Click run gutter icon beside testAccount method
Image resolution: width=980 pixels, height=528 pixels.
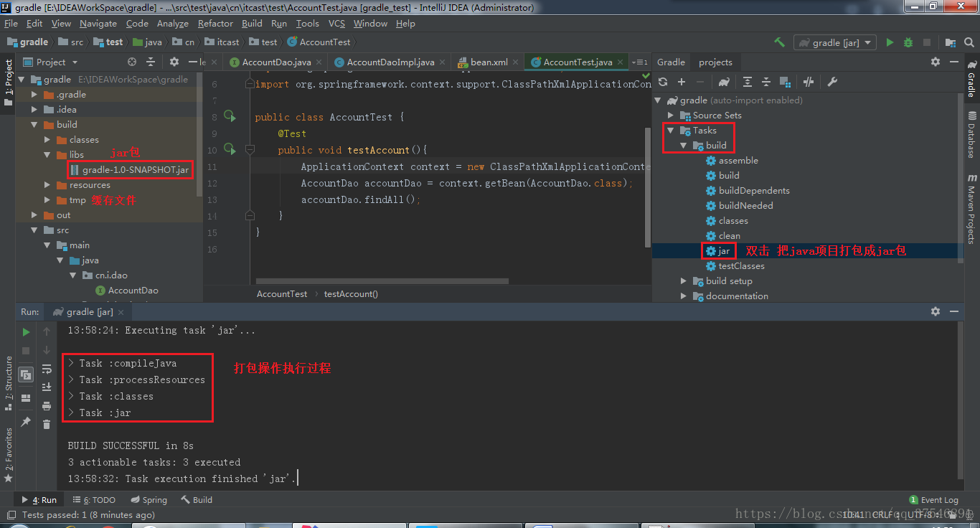[x=230, y=148]
